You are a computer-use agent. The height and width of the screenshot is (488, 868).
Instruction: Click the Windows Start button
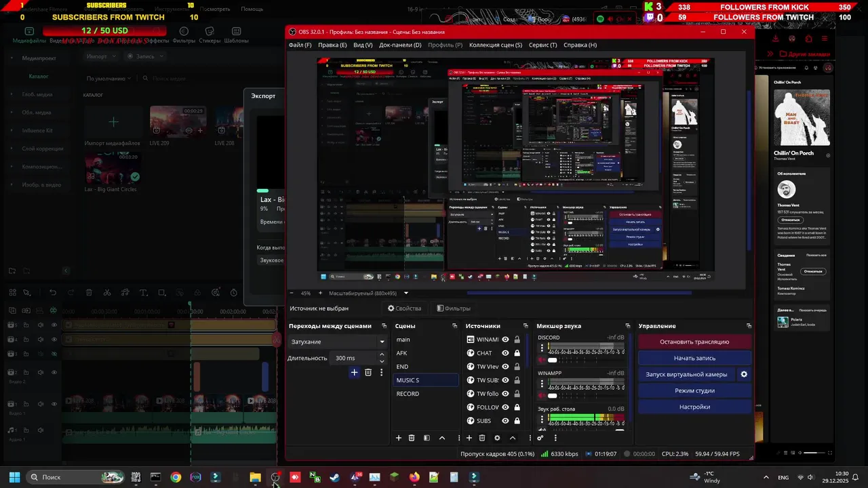(x=14, y=477)
